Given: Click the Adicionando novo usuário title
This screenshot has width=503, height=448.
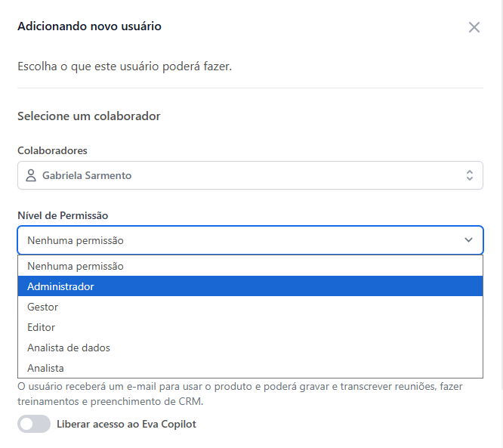Looking at the screenshot, I should pos(89,26).
